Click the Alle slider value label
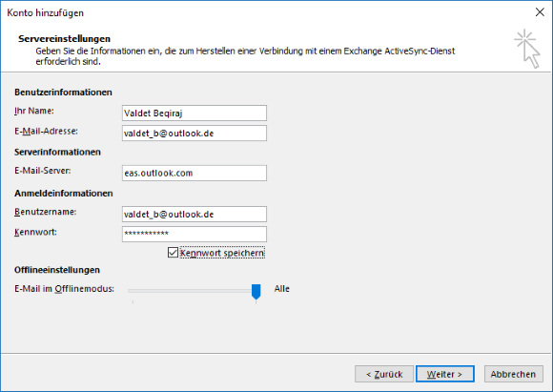The height and width of the screenshot is (392, 553). coord(282,289)
